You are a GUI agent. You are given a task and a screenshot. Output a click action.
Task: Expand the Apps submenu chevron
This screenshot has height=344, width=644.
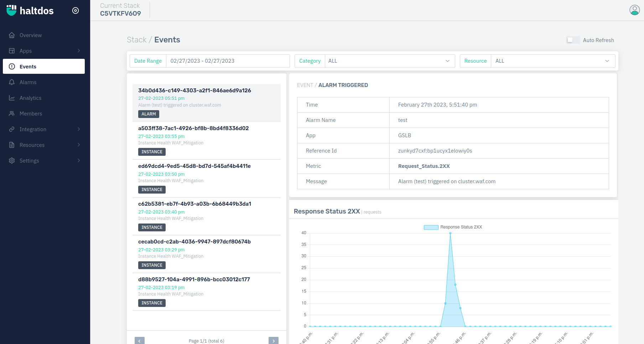(x=79, y=51)
